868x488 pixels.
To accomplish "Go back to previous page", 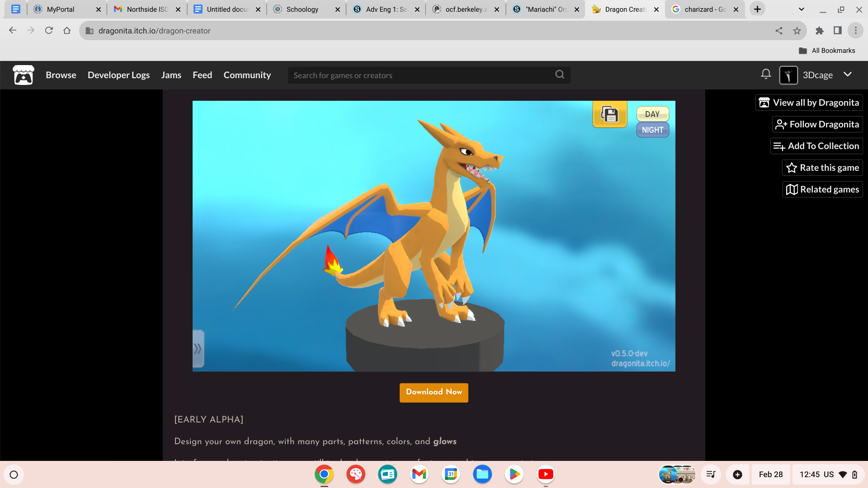I will (x=13, y=30).
